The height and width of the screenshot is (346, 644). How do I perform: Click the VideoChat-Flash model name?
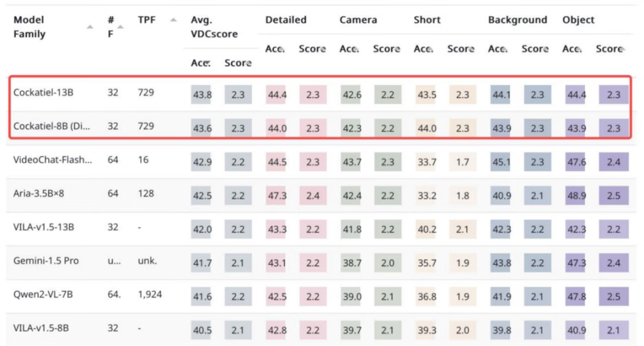pos(52,160)
